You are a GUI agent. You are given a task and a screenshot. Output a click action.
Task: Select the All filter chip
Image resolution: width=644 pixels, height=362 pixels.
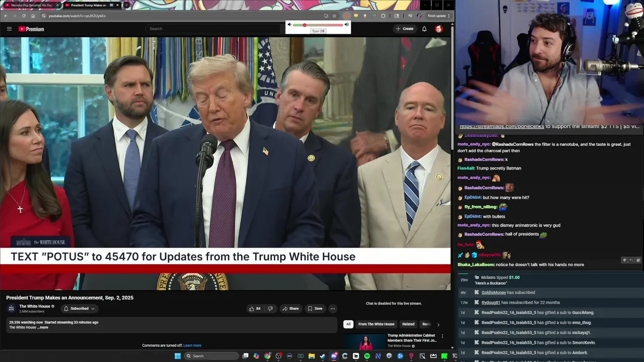click(x=348, y=324)
